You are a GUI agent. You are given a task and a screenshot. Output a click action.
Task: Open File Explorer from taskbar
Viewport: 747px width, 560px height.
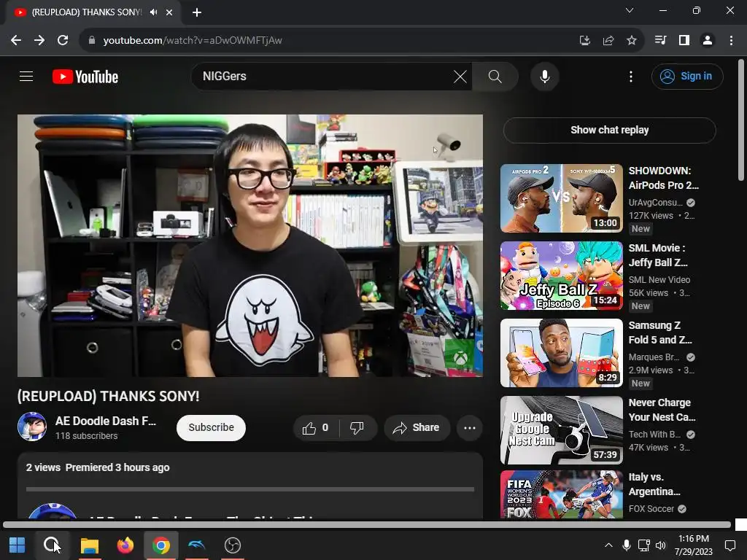point(89,545)
